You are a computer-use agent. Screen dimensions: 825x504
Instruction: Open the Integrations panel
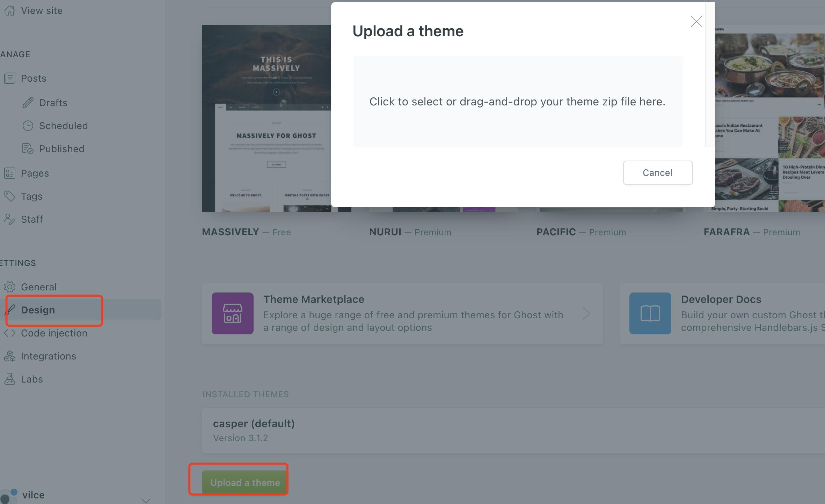(49, 356)
